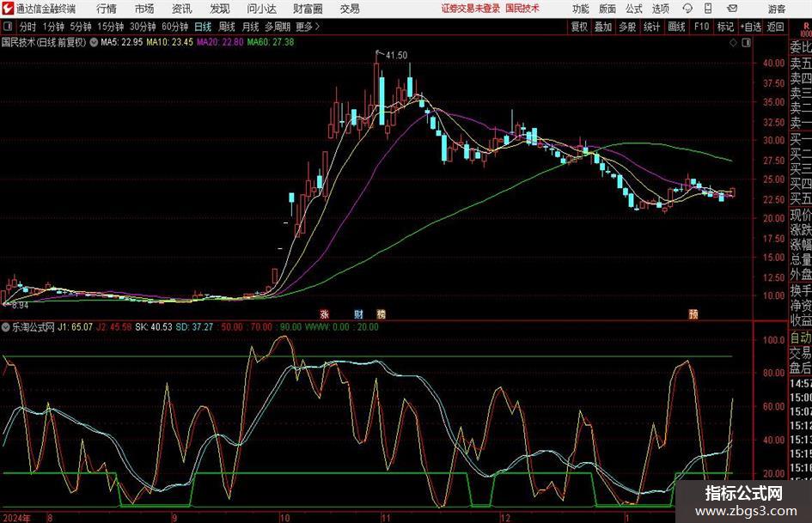This screenshot has width=812, height=523.
Task: Click the 涨 event marker under the chart
Action: point(324,313)
